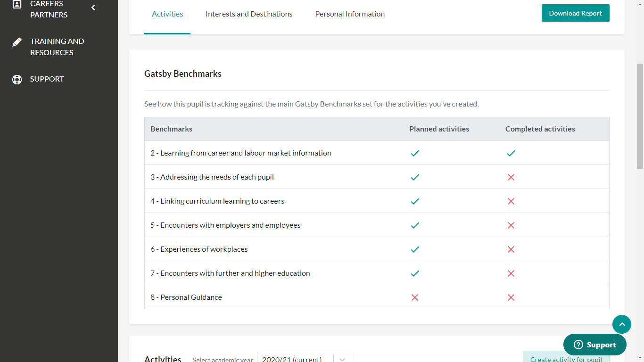Image resolution: width=644 pixels, height=362 pixels.
Task: Click the Careers Partners contact icon
Action: [x=17, y=5]
